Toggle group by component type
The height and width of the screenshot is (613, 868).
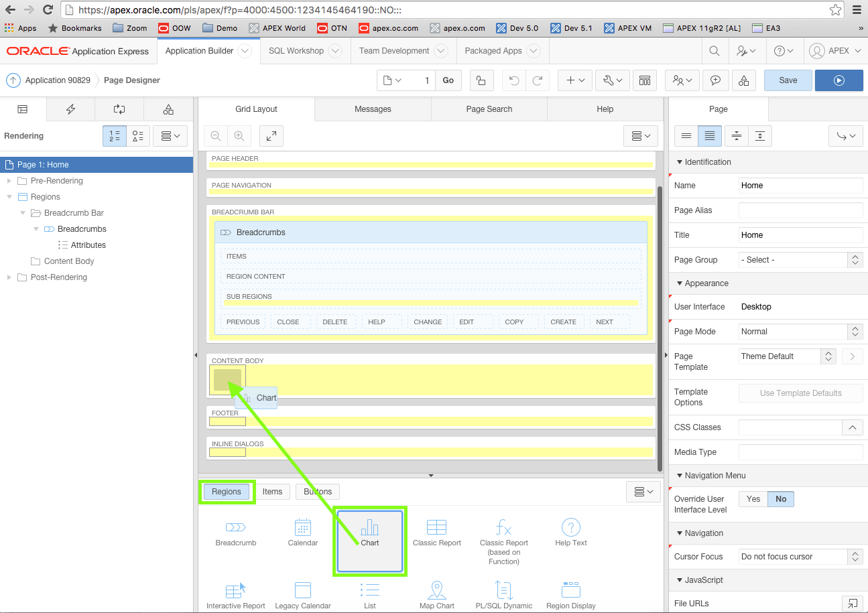137,136
